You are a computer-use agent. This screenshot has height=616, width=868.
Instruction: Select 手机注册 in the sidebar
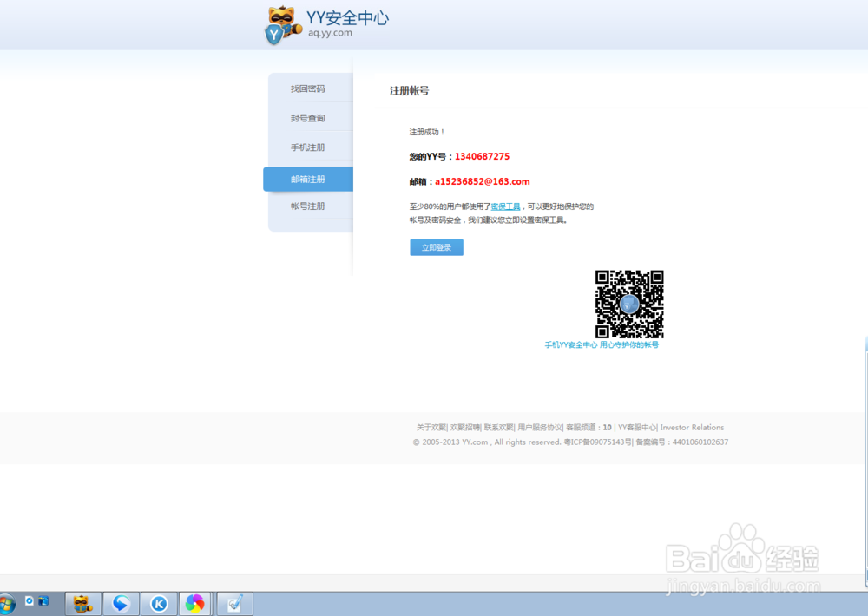coord(308,147)
